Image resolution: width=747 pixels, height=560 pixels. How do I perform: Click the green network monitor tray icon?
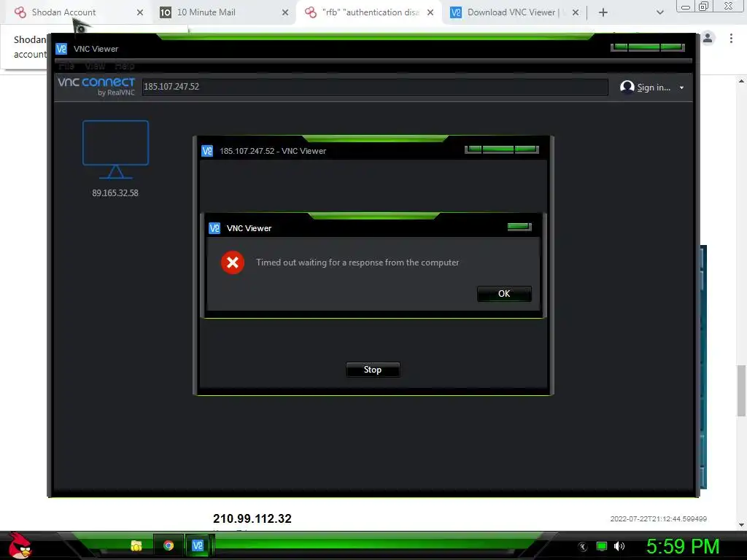coord(602,546)
